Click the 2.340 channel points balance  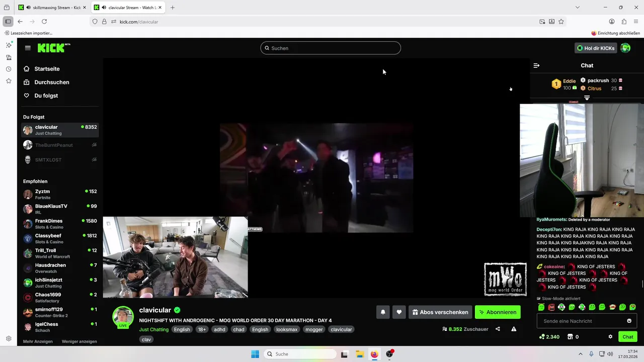[x=549, y=337]
